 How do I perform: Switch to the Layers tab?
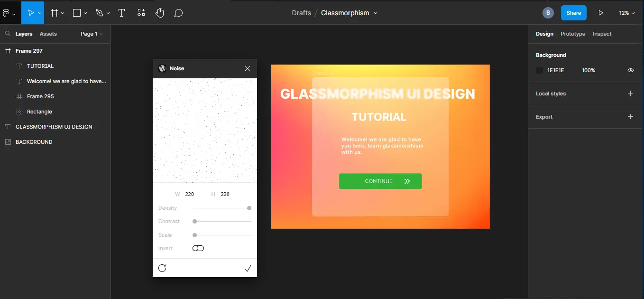pos(24,34)
